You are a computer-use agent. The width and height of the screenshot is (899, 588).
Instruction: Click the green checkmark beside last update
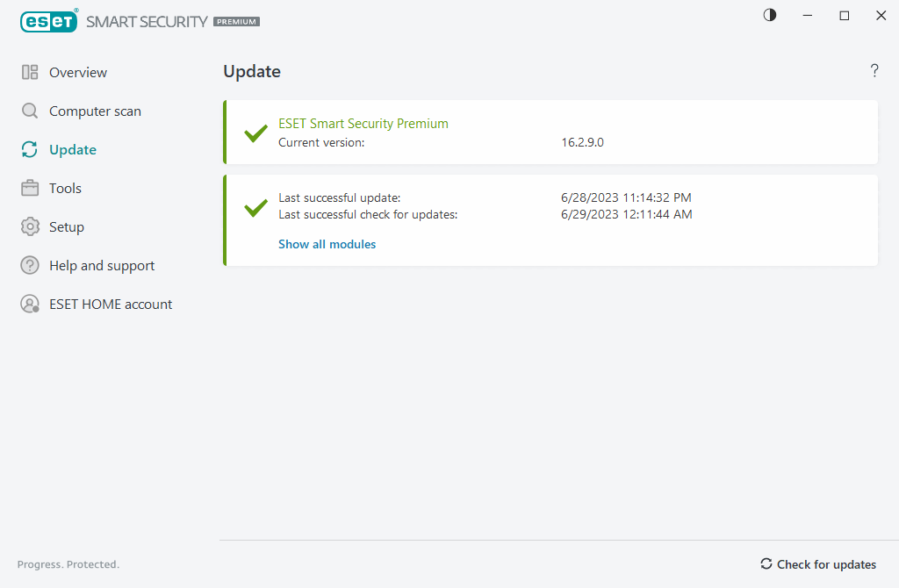pos(255,208)
